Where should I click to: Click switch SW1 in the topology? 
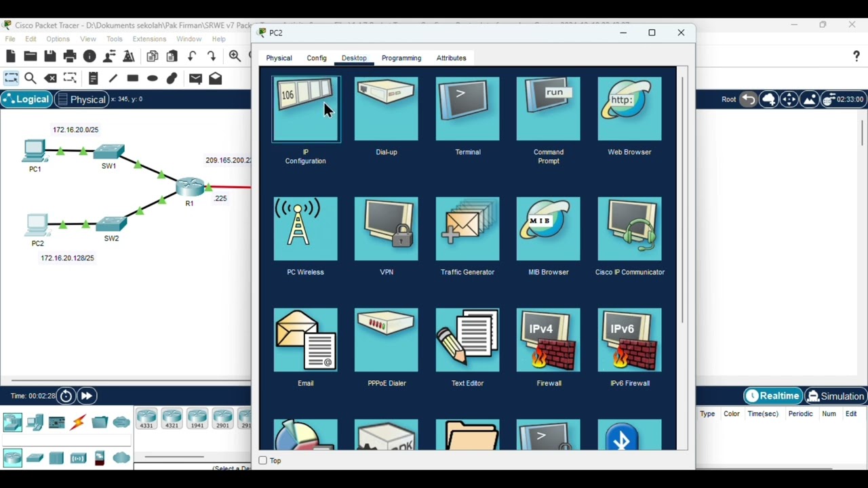pyautogui.click(x=109, y=152)
